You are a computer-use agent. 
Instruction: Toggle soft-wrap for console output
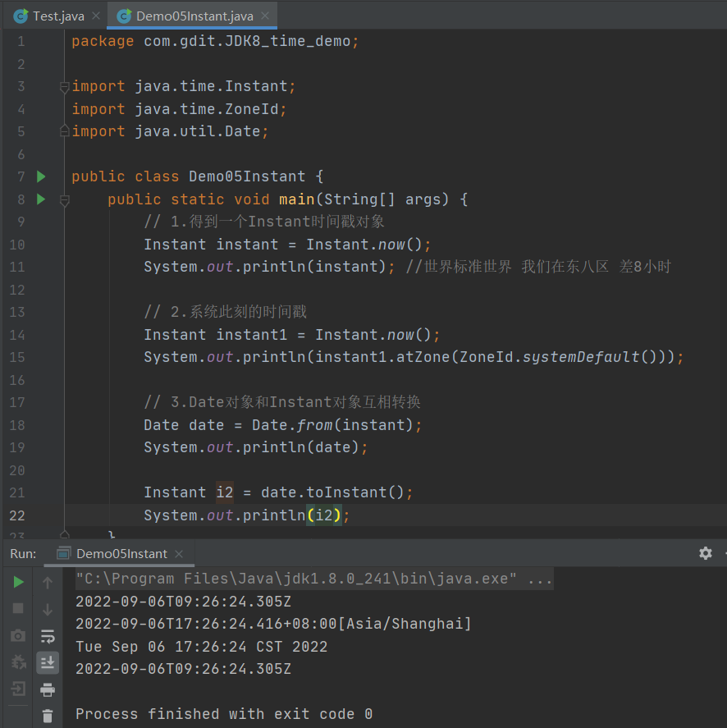click(x=48, y=634)
